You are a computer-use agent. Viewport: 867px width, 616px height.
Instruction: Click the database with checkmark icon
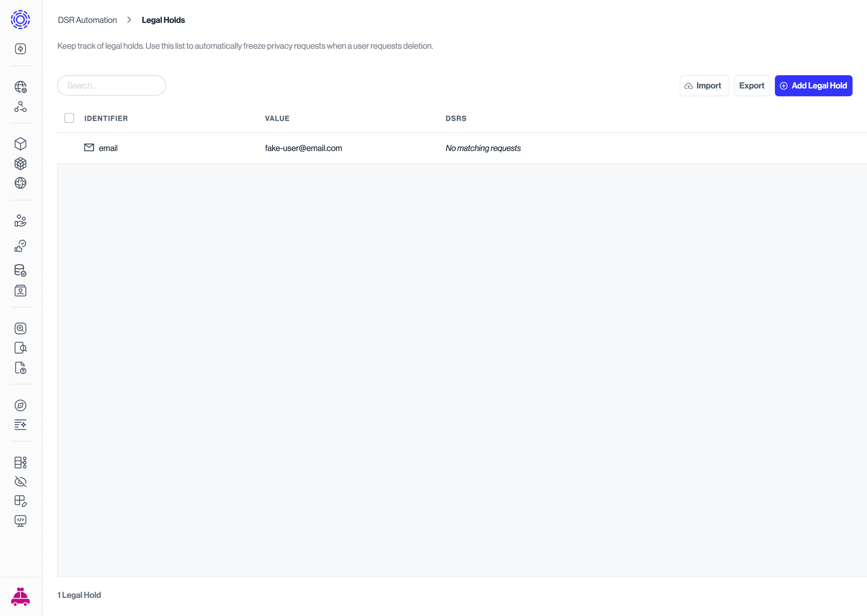[x=21, y=270]
